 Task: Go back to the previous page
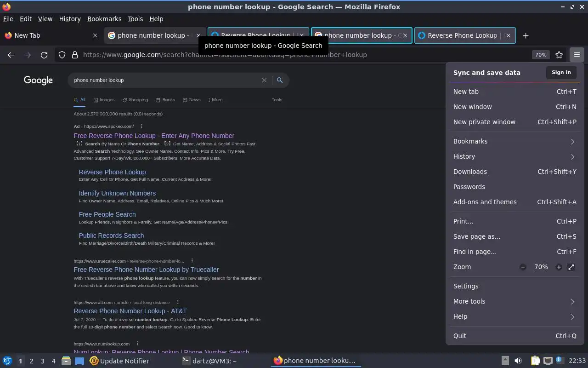tap(11, 55)
